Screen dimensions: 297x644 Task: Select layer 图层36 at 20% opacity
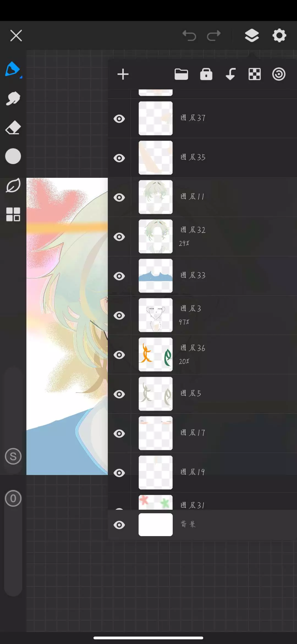click(x=202, y=354)
